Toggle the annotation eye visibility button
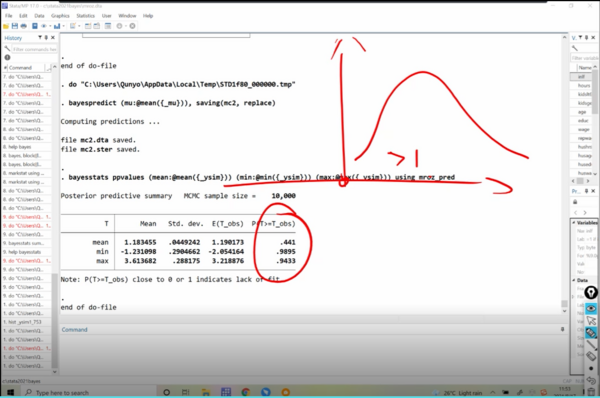The image size is (600, 398). click(x=591, y=308)
